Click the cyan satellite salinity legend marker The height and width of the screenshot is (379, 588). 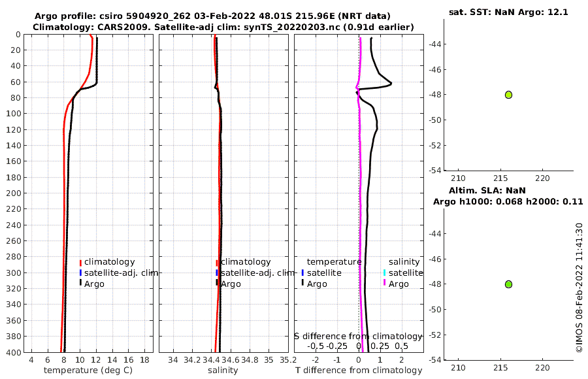coord(384,272)
